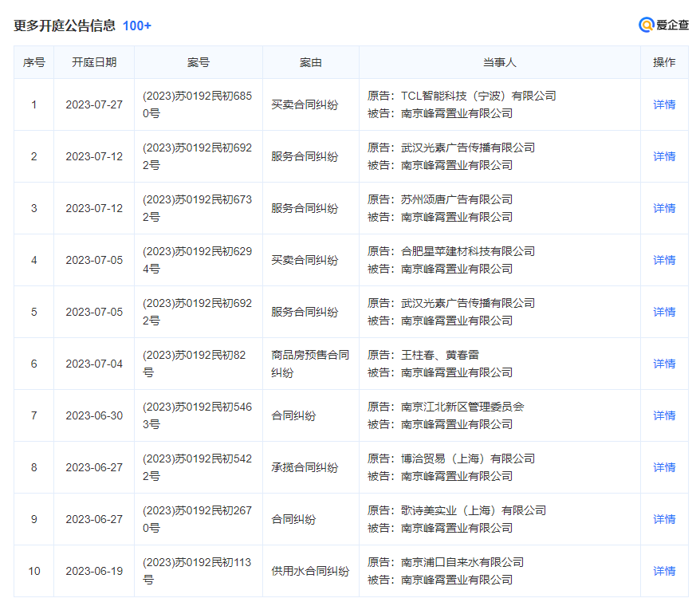
Task: Select case number (2023)苏0192民初2670号
Action: tap(197, 519)
